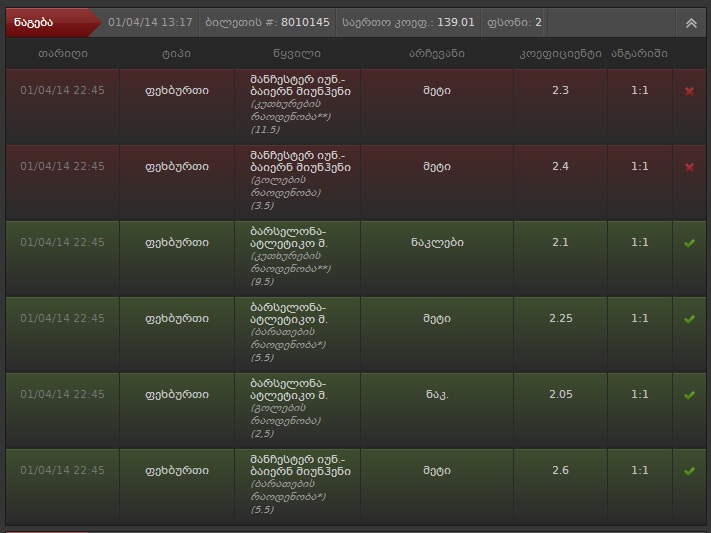Click the 1:1 score in 2.05 coefficient row
711x533 pixels.
640,394
